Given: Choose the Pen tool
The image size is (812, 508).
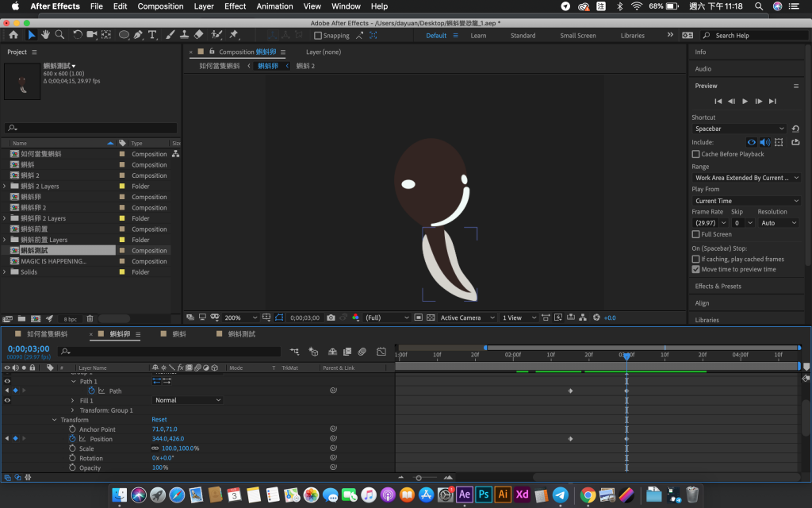Looking at the screenshot, I should pos(139,35).
